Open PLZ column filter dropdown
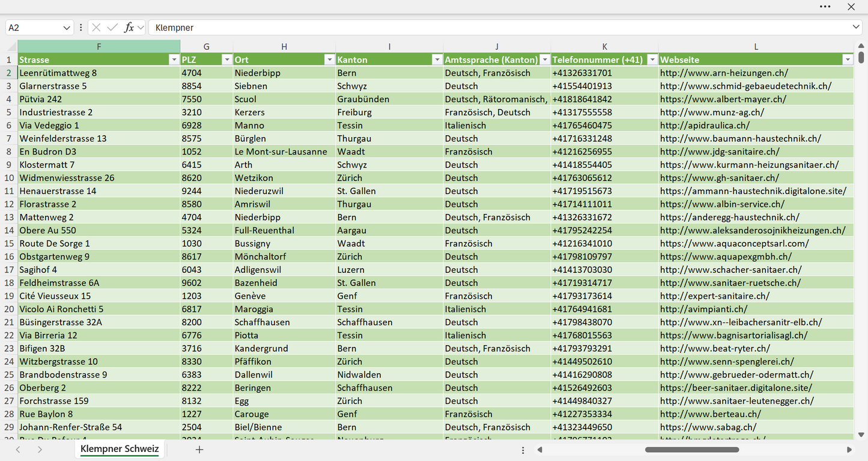The width and height of the screenshot is (868, 461). tap(226, 60)
